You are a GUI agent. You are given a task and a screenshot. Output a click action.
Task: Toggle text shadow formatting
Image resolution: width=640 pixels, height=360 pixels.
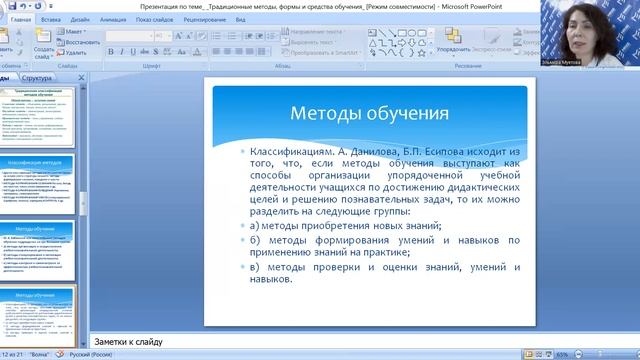(156, 52)
